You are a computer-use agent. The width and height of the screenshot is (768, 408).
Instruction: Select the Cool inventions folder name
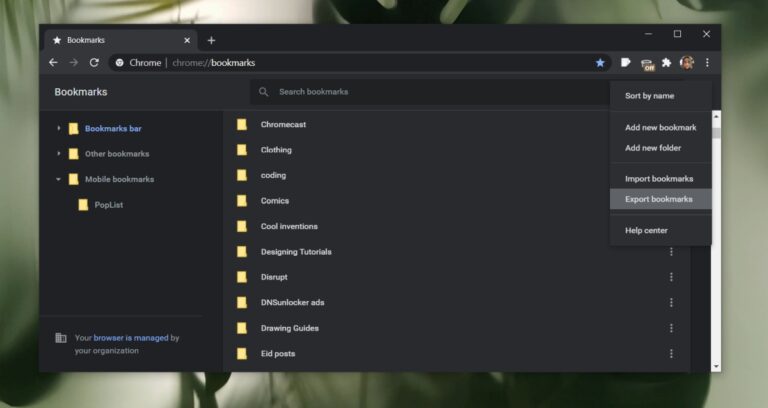[x=289, y=226]
